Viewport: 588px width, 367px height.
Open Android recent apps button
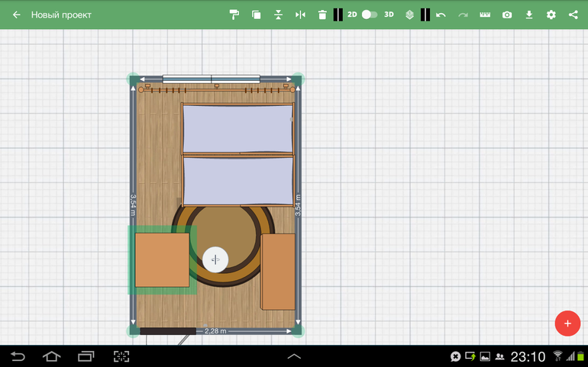pyautogui.click(x=86, y=356)
